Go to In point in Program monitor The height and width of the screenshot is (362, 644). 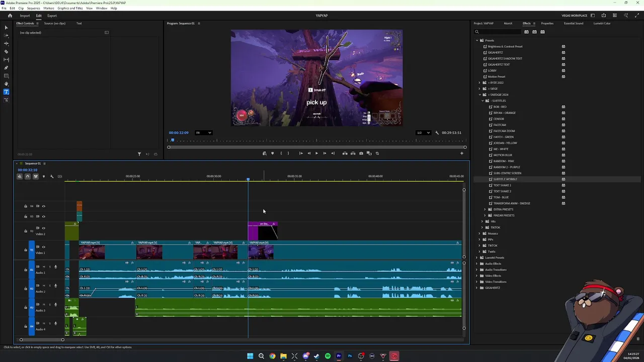coord(301,153)
